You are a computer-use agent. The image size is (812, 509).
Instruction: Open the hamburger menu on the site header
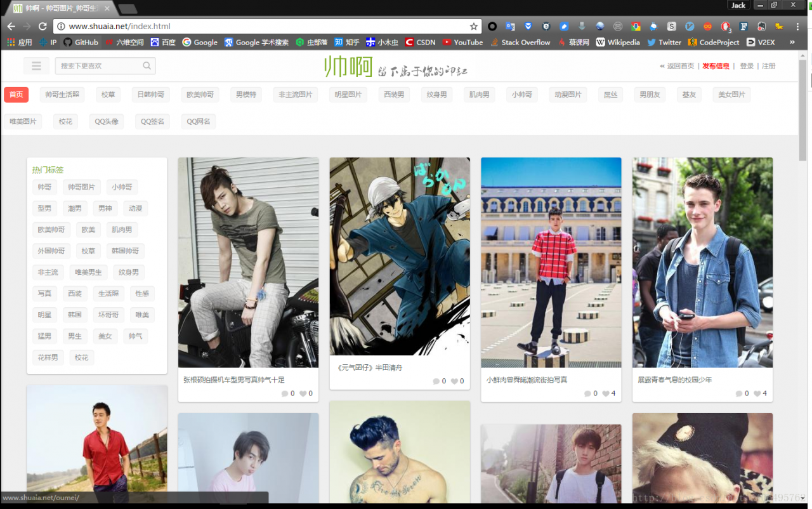[36, 66]
